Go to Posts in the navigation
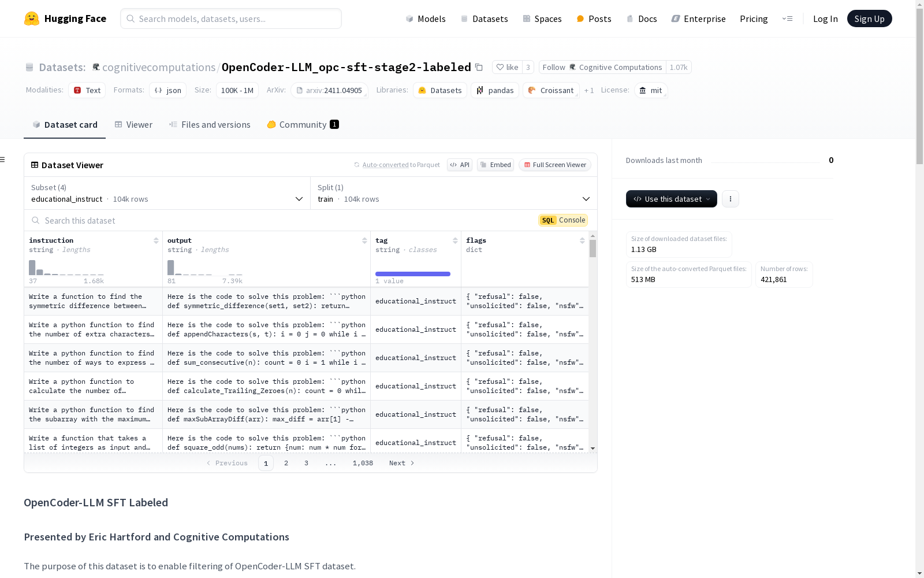 (x=594, y=18)
